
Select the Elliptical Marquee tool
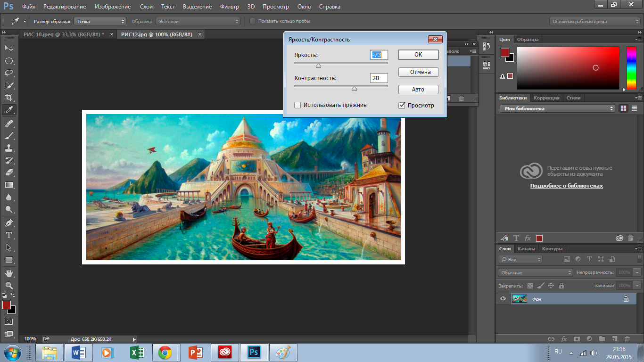[x=8, y=61]
